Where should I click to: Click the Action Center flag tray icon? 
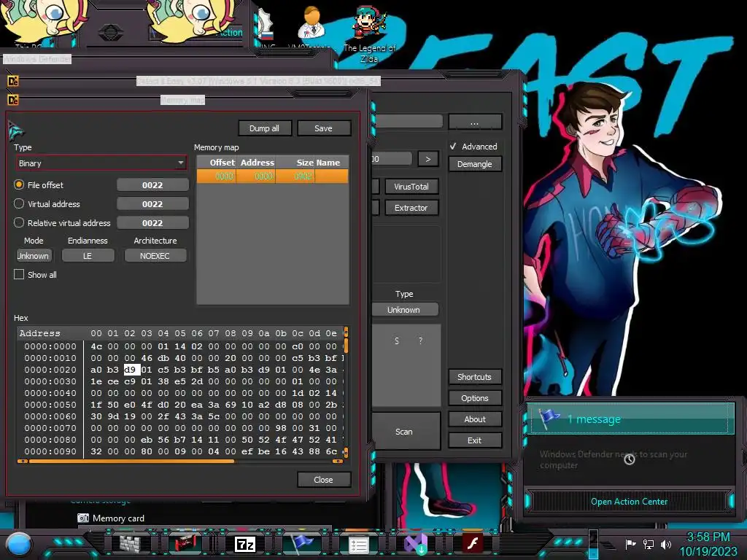pos(631,544)
